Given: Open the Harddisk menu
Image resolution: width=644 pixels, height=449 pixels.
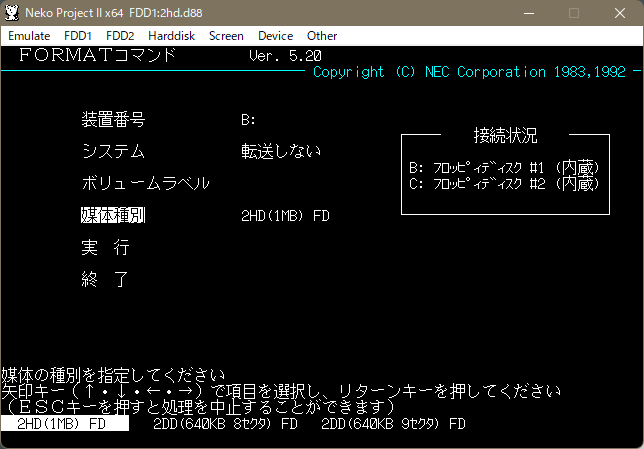Looking at the screenshot, I should tap(171, 36).
